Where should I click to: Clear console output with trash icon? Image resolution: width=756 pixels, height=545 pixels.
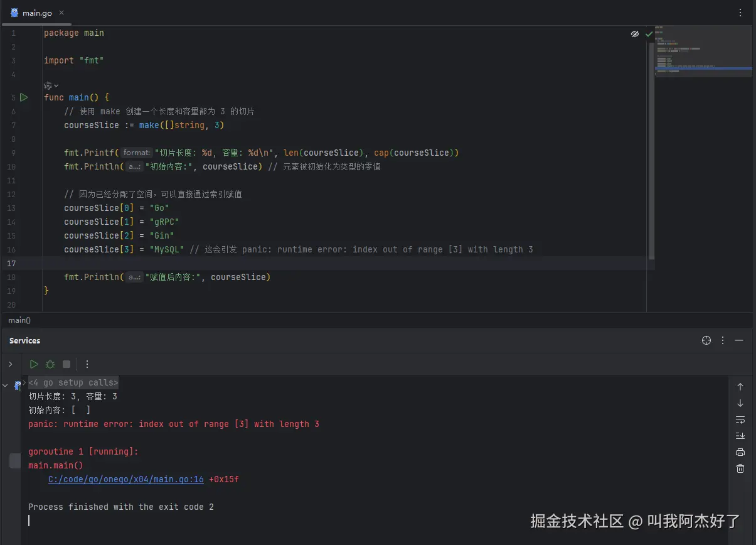click(x=740, y=468)
